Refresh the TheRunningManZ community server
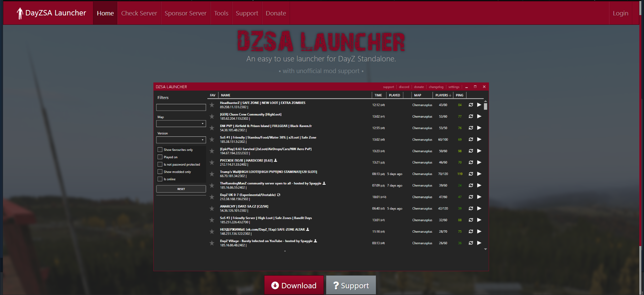Screen dimensions: 644x295 point(471,185)
